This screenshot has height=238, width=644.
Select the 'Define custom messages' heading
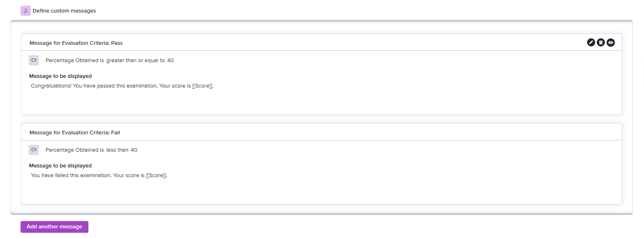click(64, 11)
